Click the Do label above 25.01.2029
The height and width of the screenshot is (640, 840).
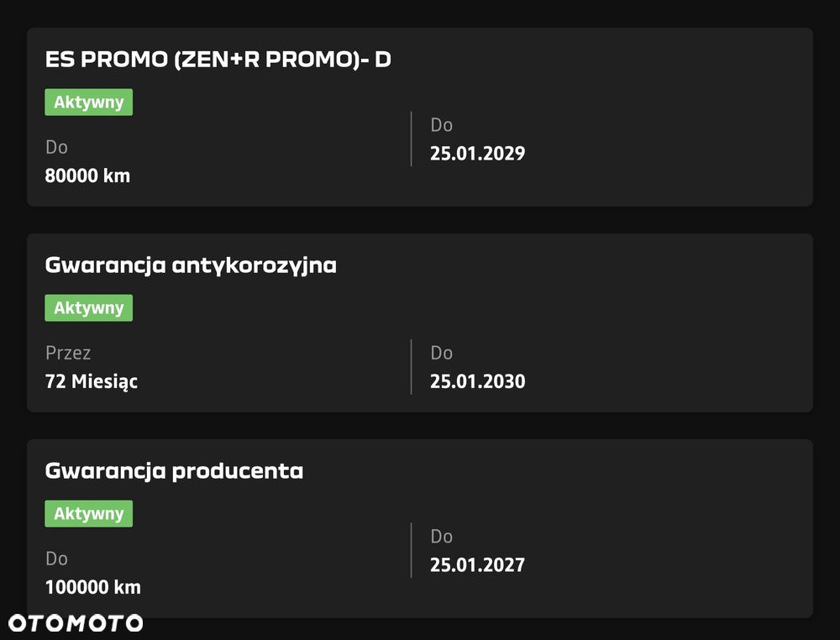(442, 125)
